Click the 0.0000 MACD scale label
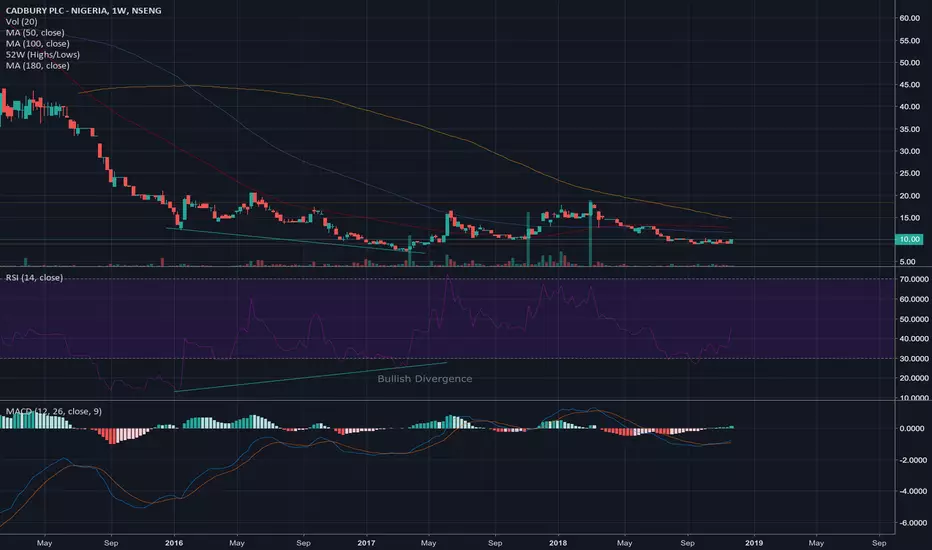The image size is (932, 550). [x=914, y=428]
